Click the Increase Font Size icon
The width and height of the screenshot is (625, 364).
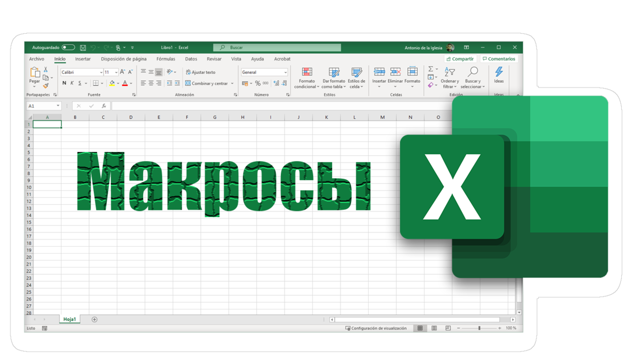pyautogui.click(x=122, y=72)
